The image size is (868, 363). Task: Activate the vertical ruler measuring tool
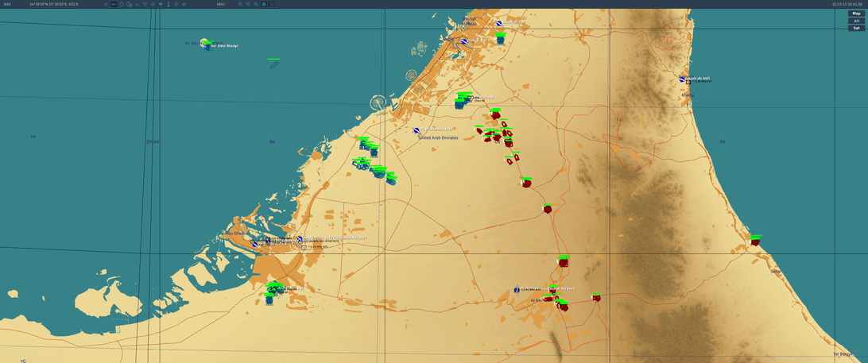(x=168, y=4)
